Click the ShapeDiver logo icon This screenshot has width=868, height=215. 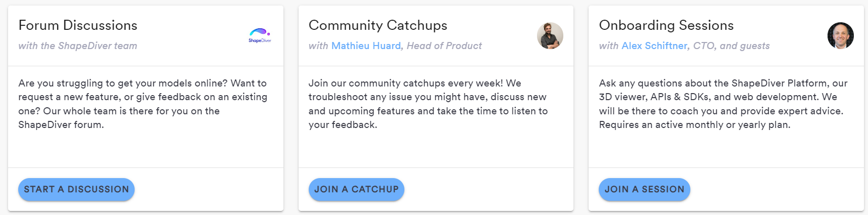pos(260,35)
